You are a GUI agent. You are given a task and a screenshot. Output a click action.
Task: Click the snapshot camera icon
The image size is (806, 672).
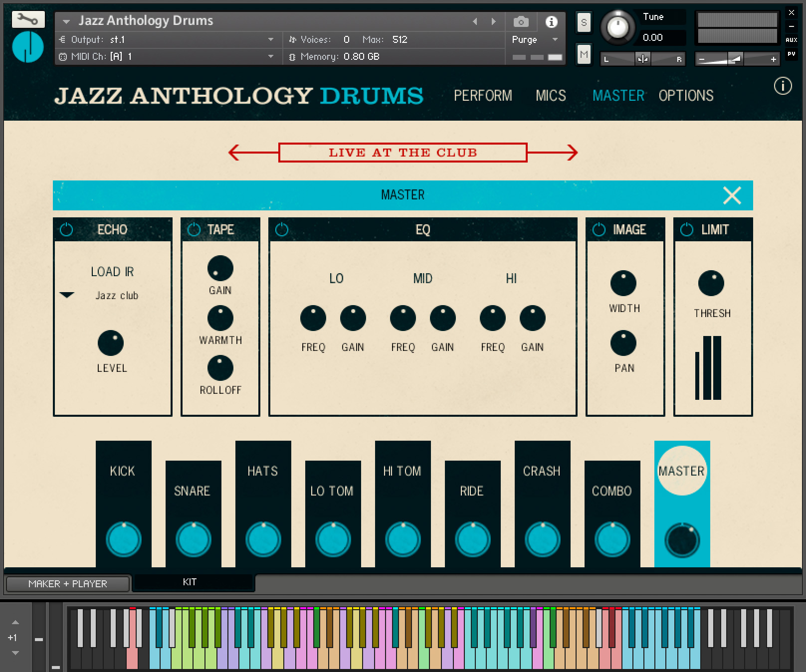click(521, 21)
